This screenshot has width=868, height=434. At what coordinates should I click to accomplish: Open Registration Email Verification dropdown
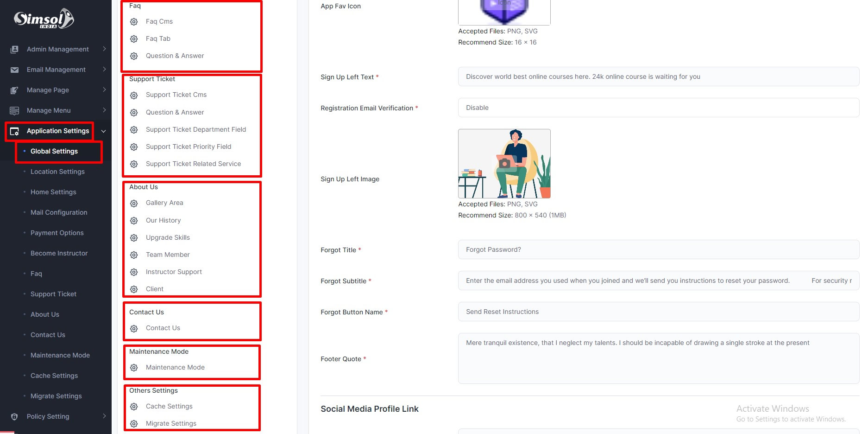pos(658,108)
